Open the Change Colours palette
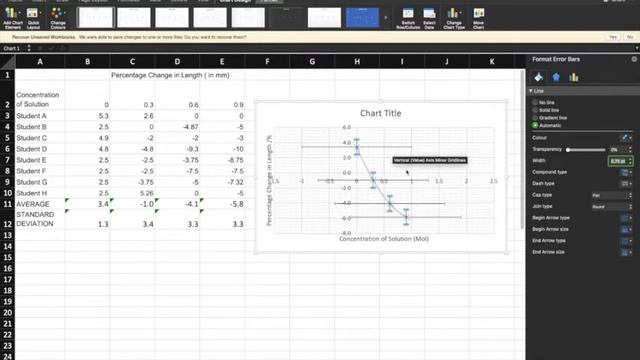The width and height of the screenshot is (640, 360). point(58,18)
